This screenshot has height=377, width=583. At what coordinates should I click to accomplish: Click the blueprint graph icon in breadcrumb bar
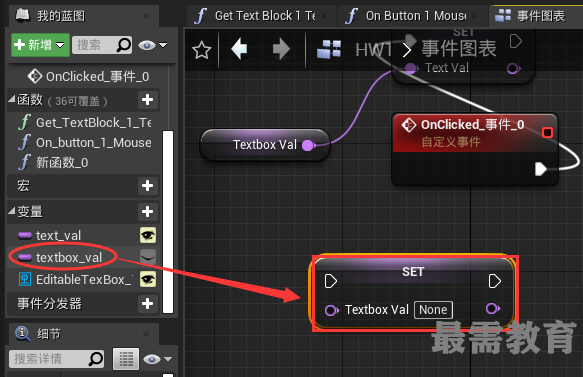[x=329, y=49]
